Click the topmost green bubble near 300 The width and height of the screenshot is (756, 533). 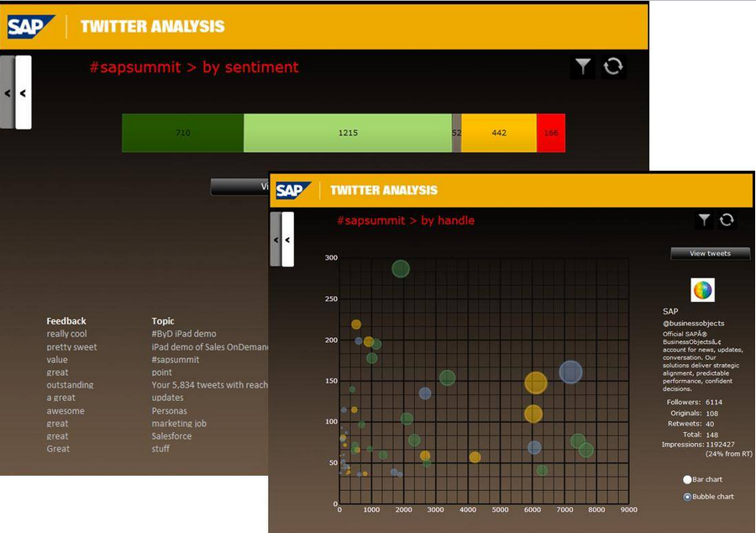pyautogui.click(x=401, y=268)
